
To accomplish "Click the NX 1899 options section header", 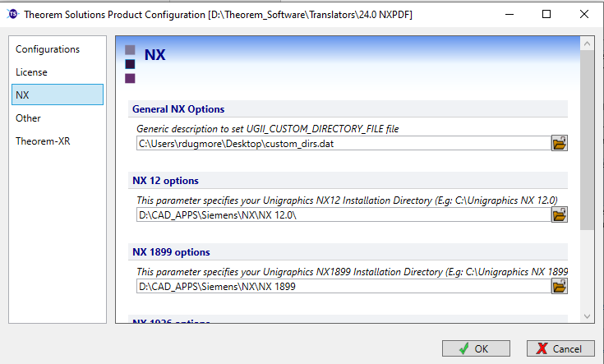I will [x=348, y=252].
